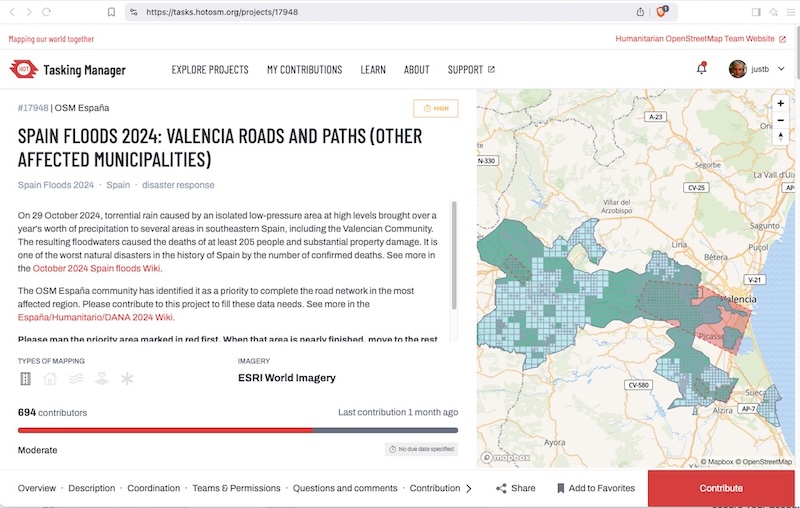Click the contribution progress bar
The image size is (800, 508).
tap(238, 430)
